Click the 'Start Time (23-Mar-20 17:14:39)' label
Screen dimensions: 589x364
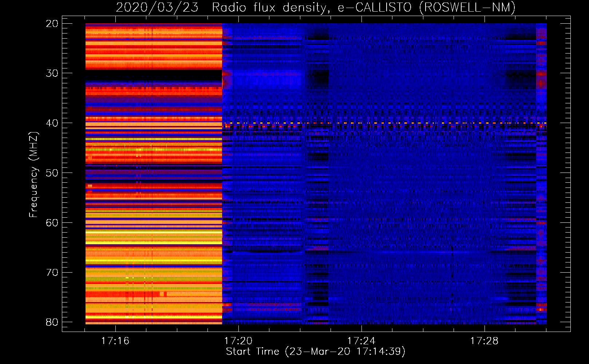(316, 352)
